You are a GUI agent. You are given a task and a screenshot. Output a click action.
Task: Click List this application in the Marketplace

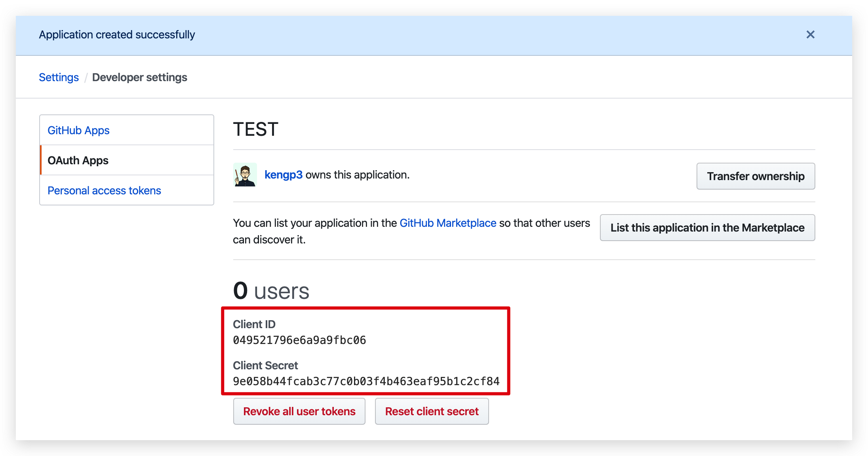coord(707,228)
